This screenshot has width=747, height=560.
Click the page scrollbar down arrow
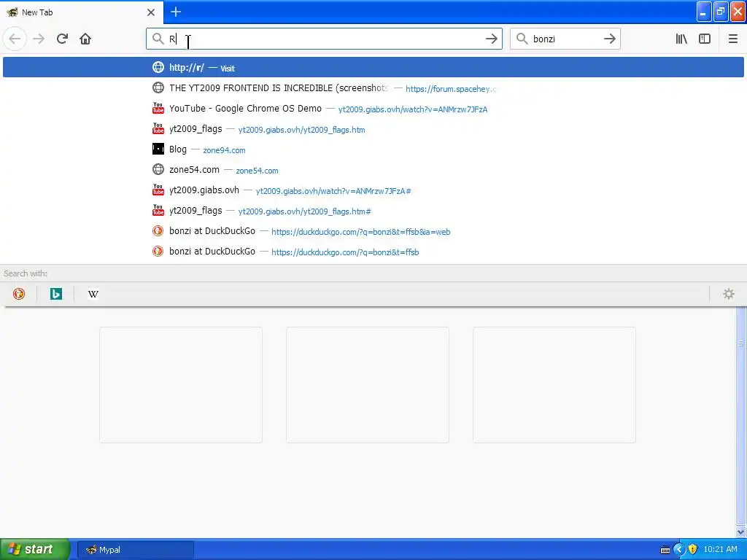pyautogui.click(x=741, y=532)
